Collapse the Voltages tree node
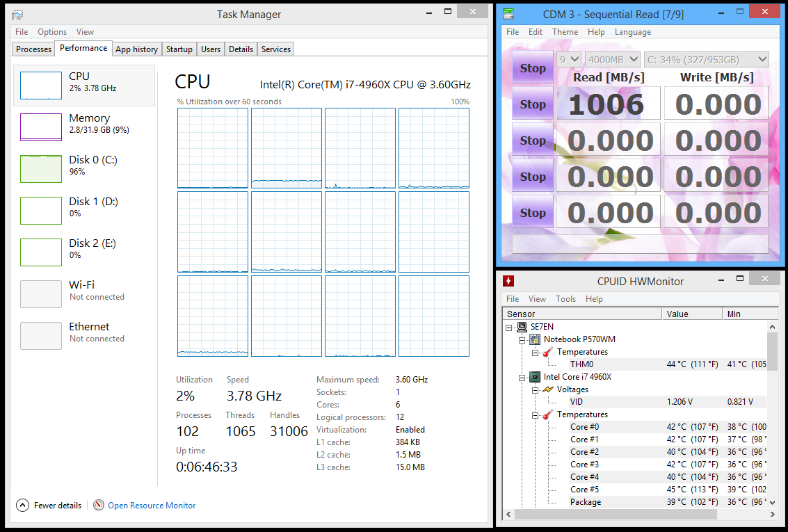788x532 pixels. pyautogui.click(x=536, y=390)
